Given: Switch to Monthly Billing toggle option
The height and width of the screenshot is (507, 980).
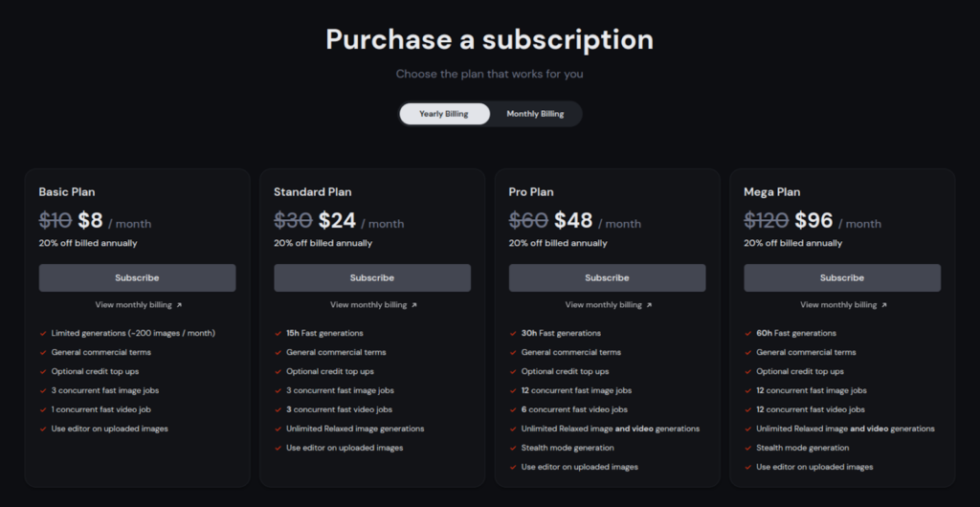Looking at the screenshot, I should coord(535,114).
